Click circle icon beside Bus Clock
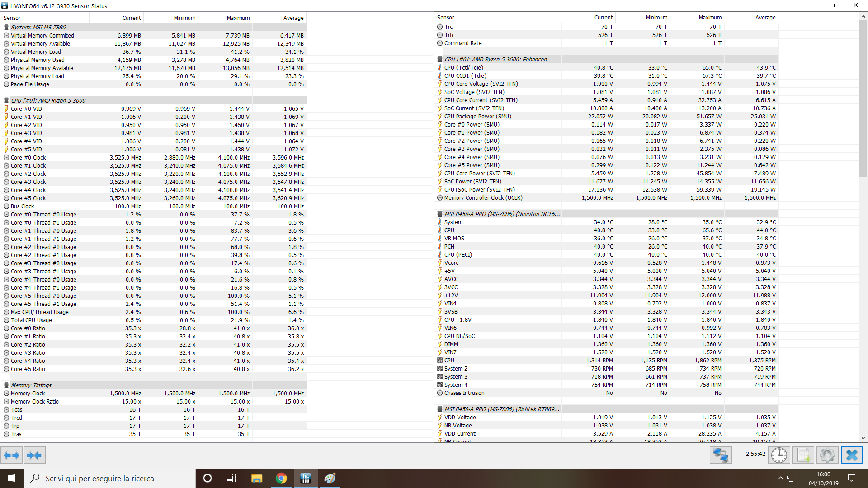Screen dimensions: 868x488 click(6, 206)
